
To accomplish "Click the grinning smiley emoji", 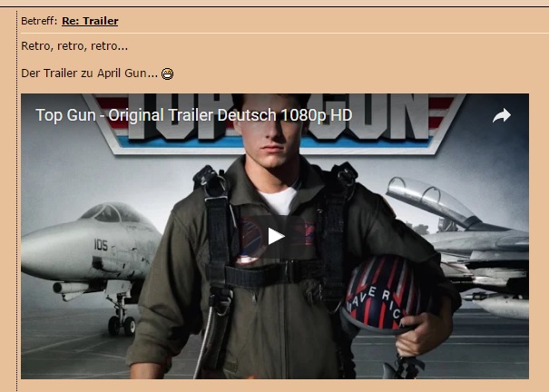I will coord(168,74).
